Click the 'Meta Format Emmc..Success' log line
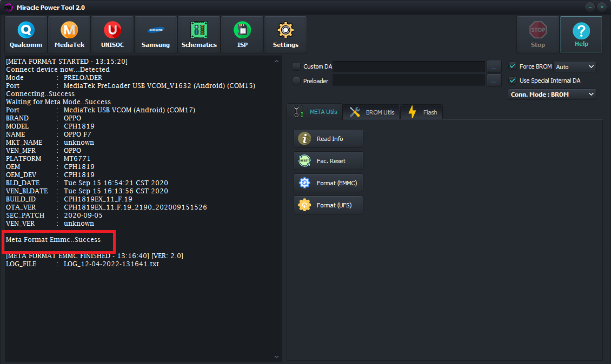611x364 pixels. point(54,240)
